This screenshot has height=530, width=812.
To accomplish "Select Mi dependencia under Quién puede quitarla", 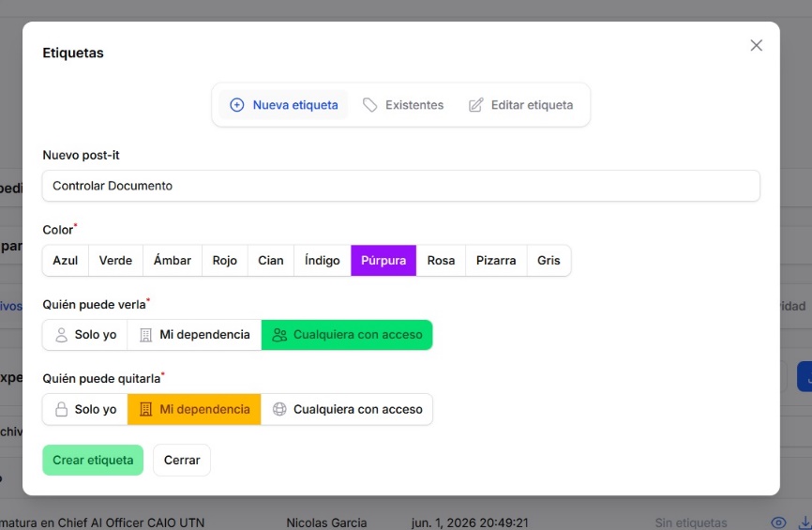I will 194,409.
